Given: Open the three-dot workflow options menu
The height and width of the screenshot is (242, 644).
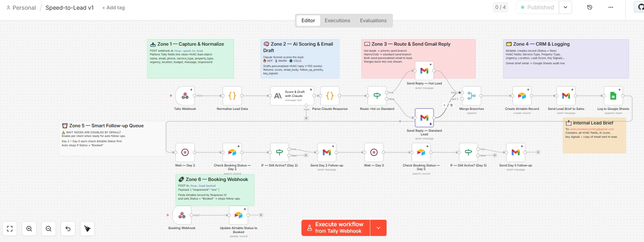Looking at the screenshot, I should click(611, 7).
